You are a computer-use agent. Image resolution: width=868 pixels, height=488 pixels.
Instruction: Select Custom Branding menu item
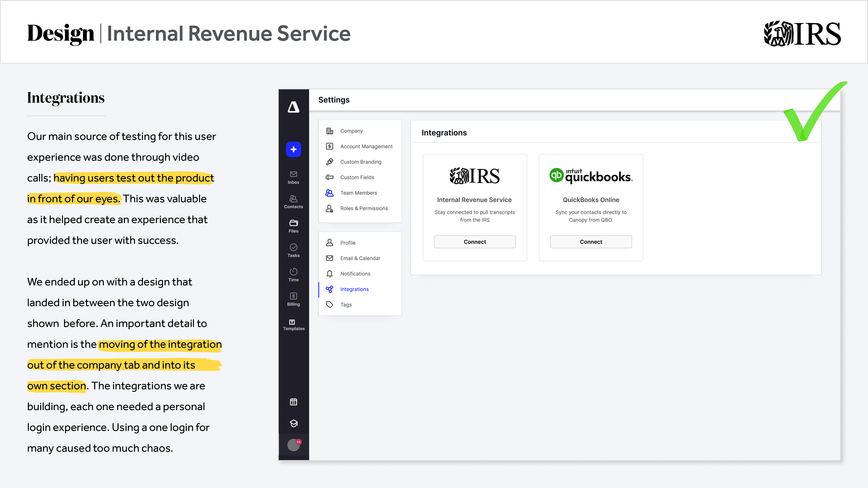click(360, 162)
